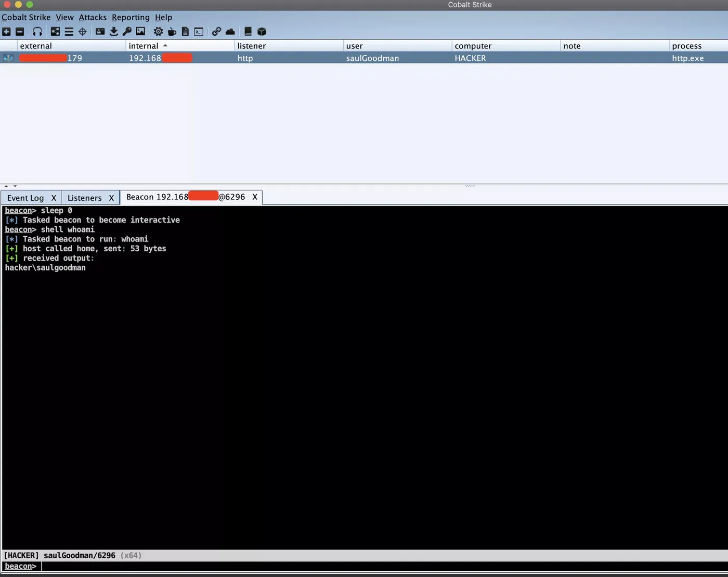Click the connect to team server plus icon
This screenshot has height=577, width=728.
(6, 32)
